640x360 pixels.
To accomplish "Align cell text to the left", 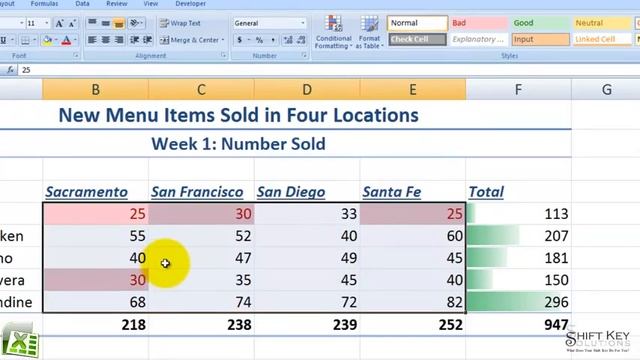I will coord(92,40).
